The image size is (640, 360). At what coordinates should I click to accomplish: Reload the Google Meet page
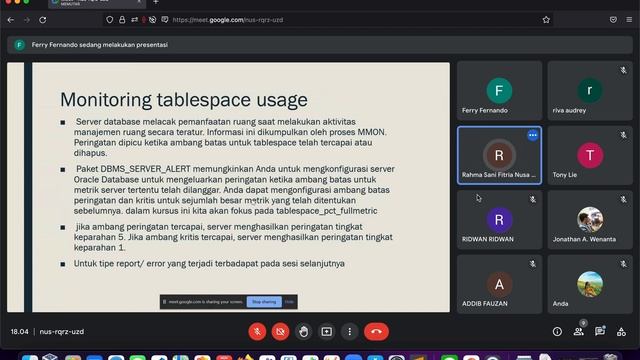[x=42, y=20]
